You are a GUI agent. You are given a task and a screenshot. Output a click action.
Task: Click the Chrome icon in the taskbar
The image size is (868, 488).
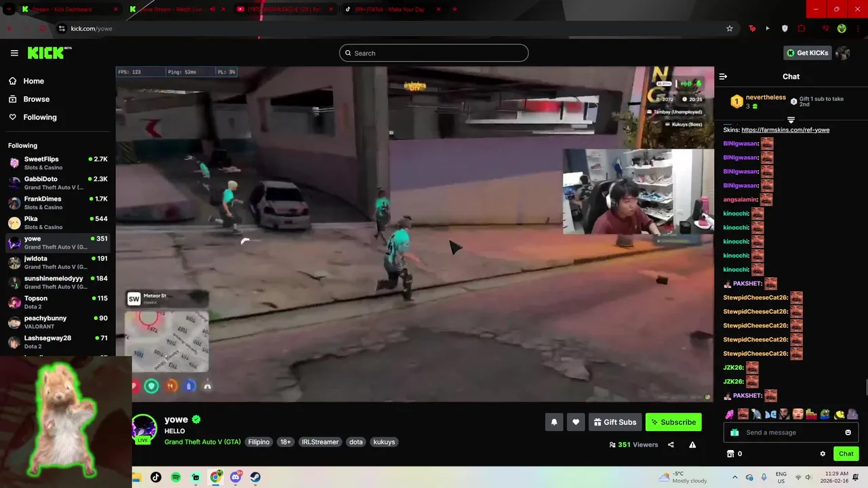click(x=216, y=477)
